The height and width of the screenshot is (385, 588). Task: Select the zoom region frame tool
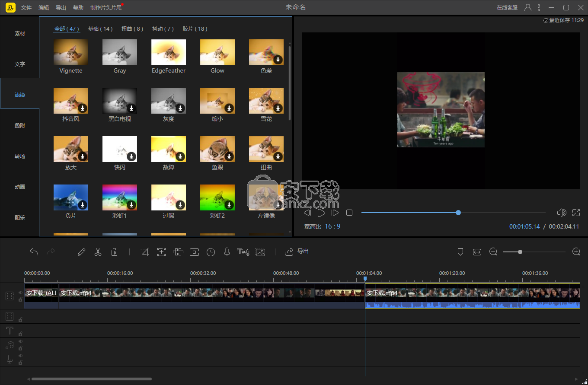(x=161, y=252)
